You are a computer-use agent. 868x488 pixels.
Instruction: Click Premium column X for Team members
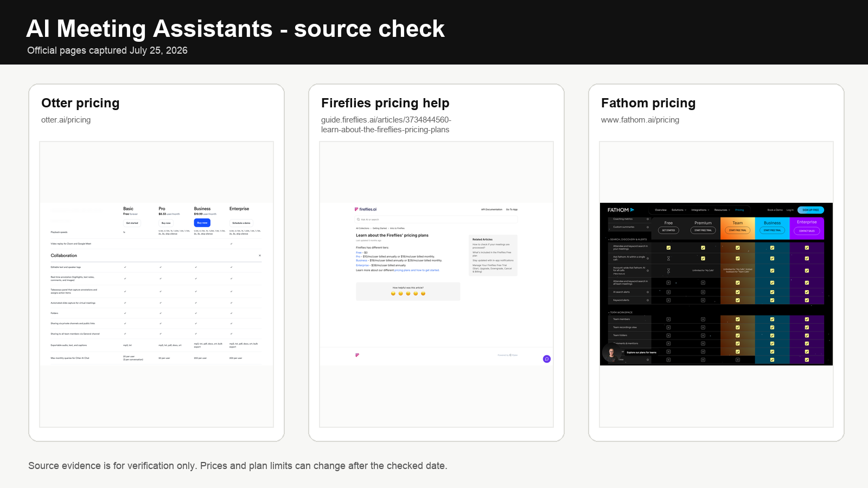tap(703, 319)
